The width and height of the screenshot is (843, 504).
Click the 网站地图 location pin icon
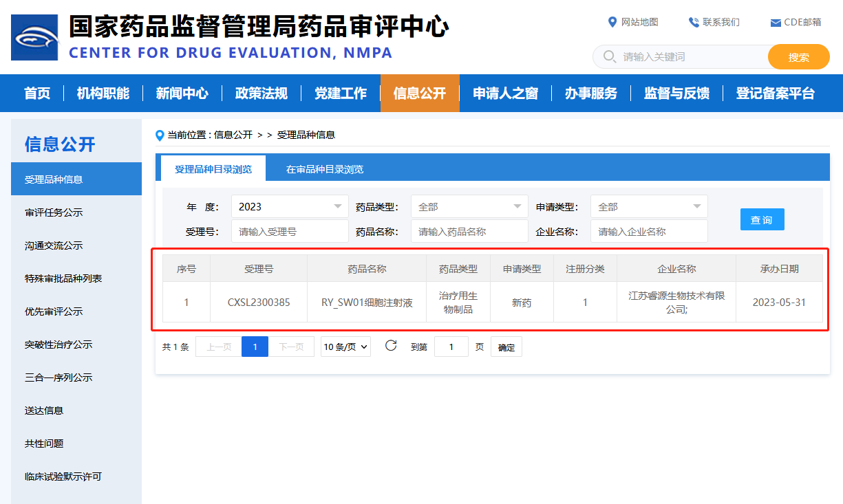click(x=613, y=21)
